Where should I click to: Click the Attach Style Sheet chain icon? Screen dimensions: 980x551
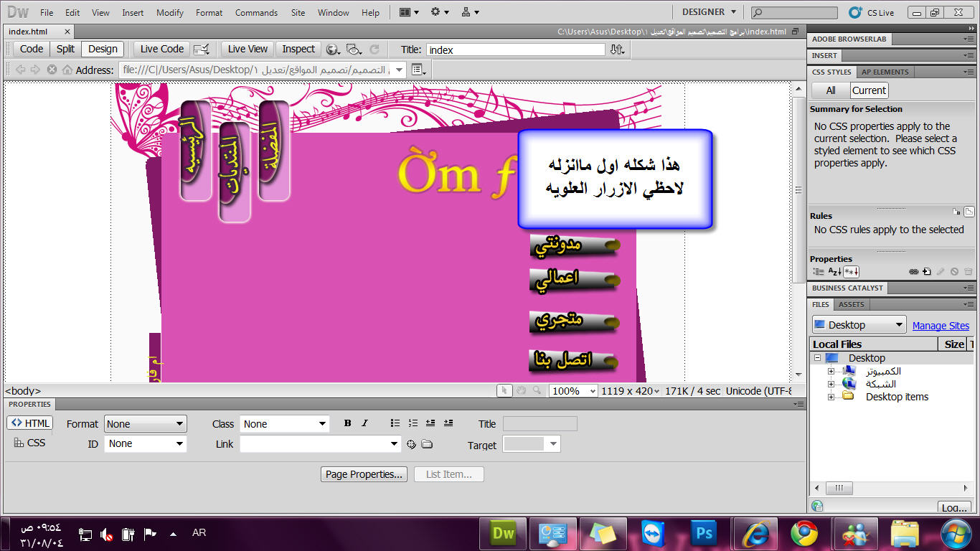(913, 272)
